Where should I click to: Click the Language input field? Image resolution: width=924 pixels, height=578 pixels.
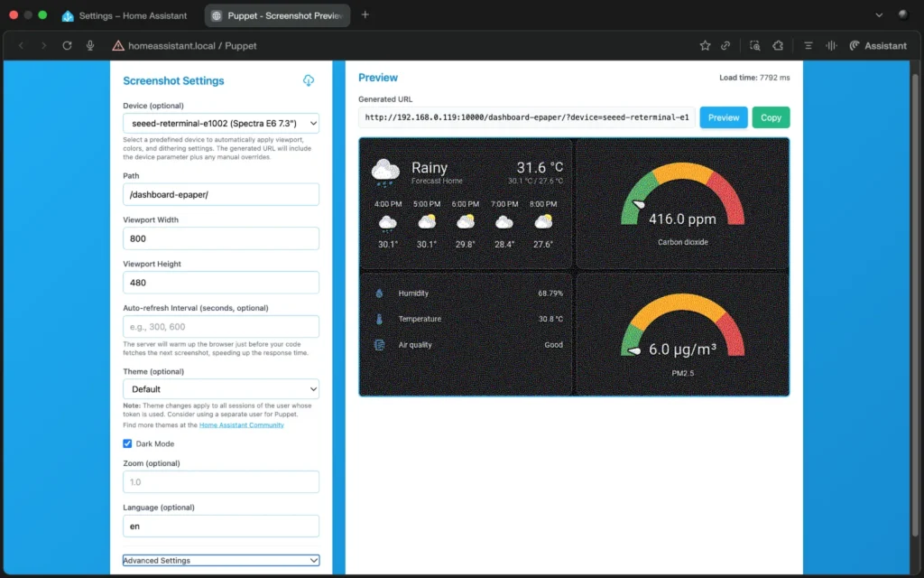[x=221, y=527]
